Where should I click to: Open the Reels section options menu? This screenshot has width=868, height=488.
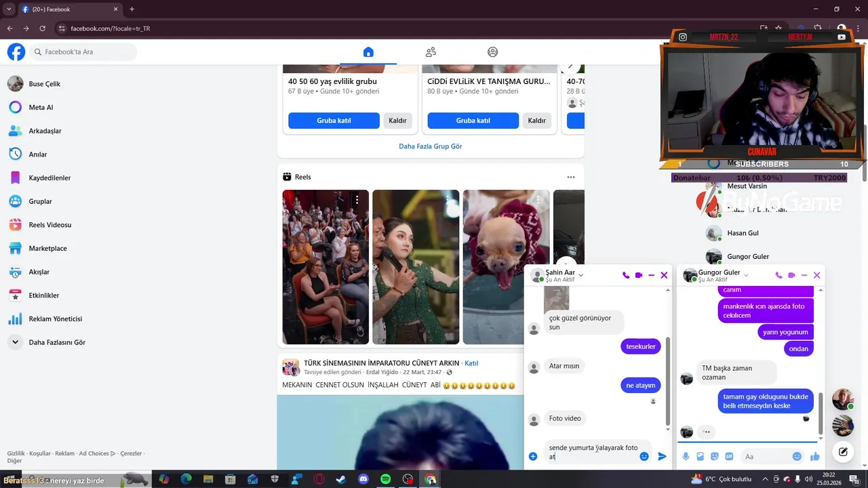click(571, 177)
